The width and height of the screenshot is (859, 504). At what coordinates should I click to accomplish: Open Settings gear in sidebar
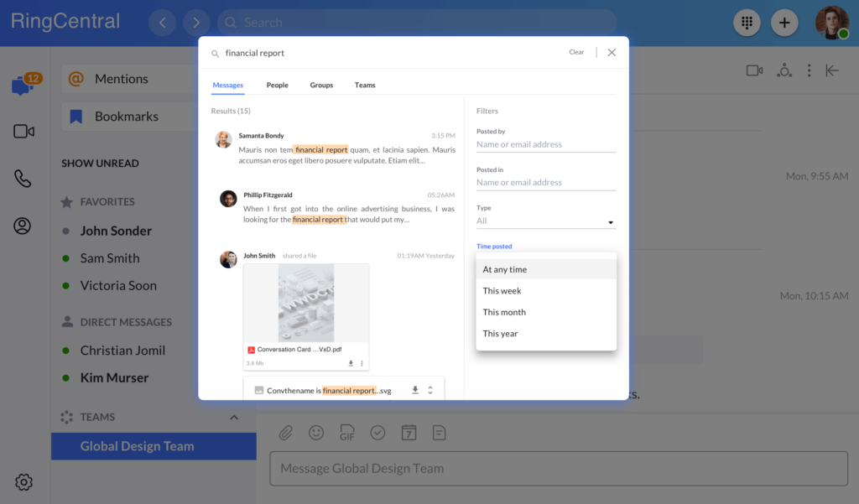[23, 481]
